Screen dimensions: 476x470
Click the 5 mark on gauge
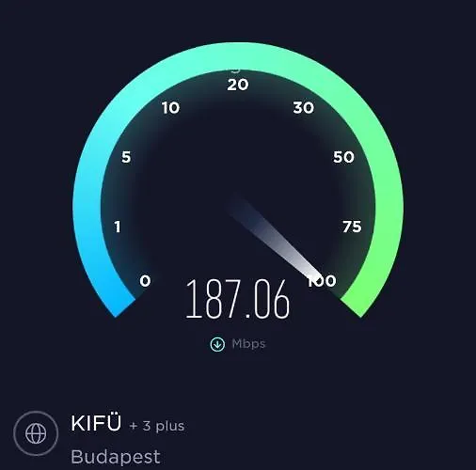(x=126, y=157)
